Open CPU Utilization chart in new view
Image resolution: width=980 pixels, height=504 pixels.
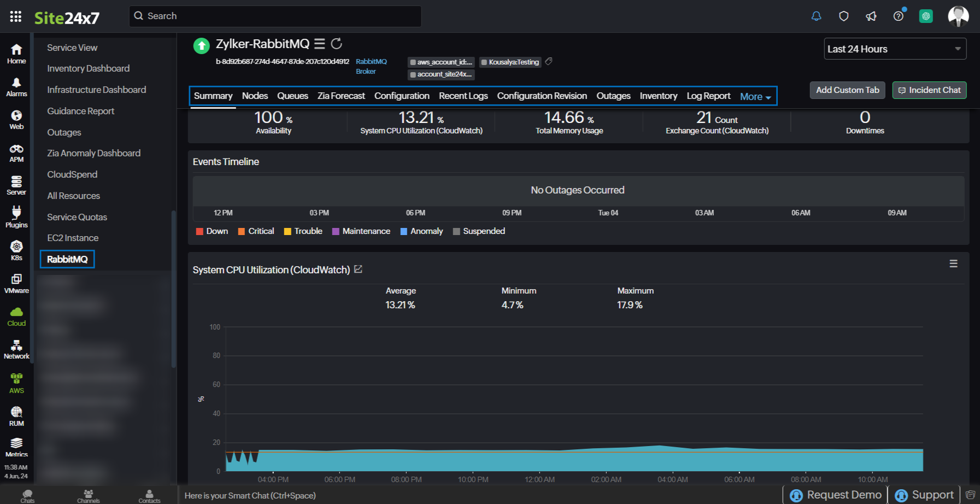click(359, 269)
